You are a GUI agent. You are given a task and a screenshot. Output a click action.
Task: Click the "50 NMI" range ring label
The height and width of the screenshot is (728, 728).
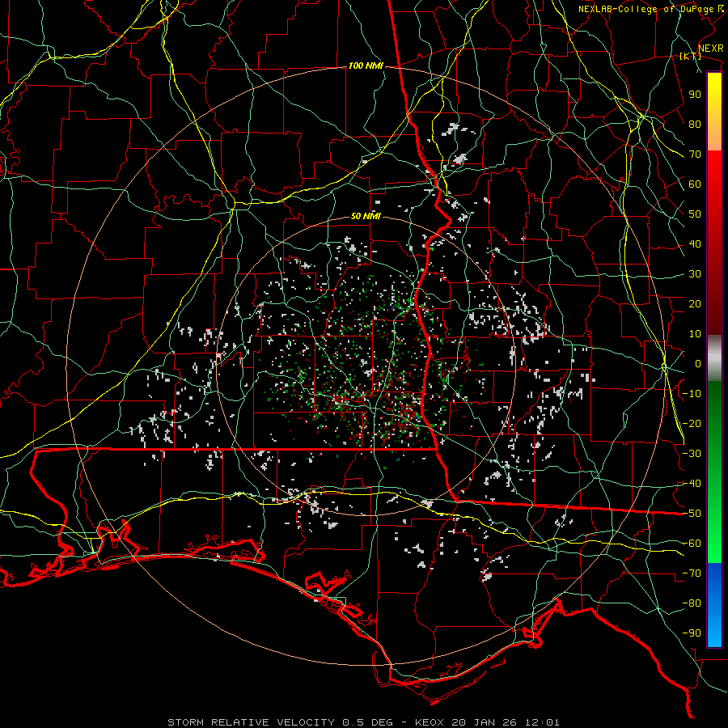tap(366, 216)
